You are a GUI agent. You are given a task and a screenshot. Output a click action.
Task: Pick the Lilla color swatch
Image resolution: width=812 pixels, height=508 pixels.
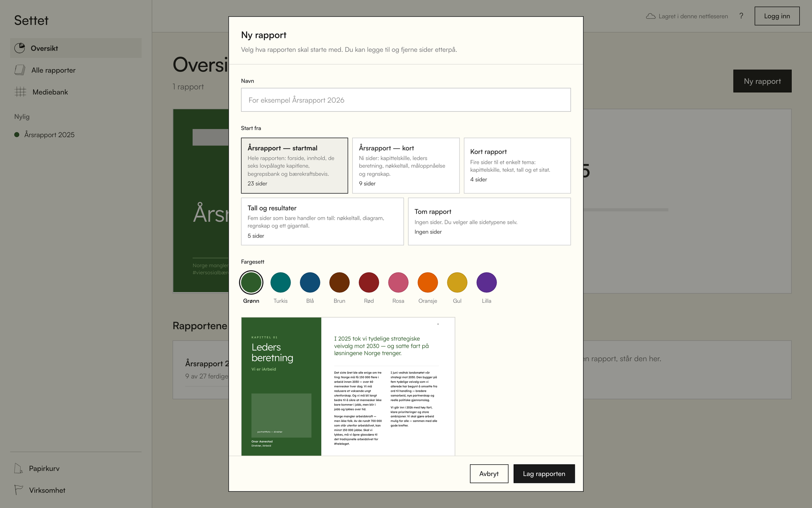tap(487, 282)
